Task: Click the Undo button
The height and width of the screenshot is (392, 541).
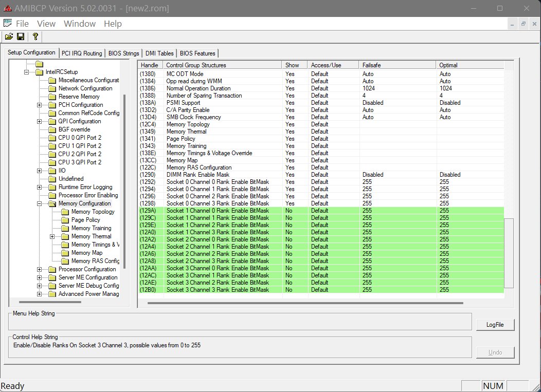Action: tap(495, 352)
